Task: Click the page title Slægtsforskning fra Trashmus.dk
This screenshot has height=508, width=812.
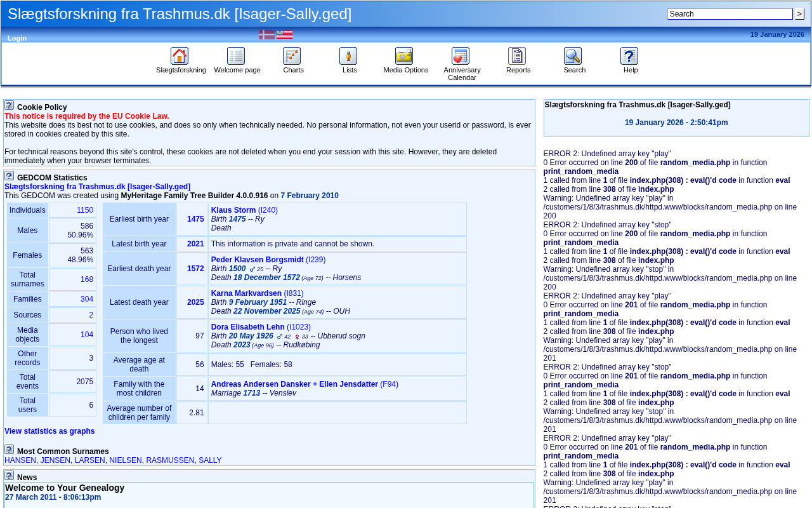Action: click(180, 14)
